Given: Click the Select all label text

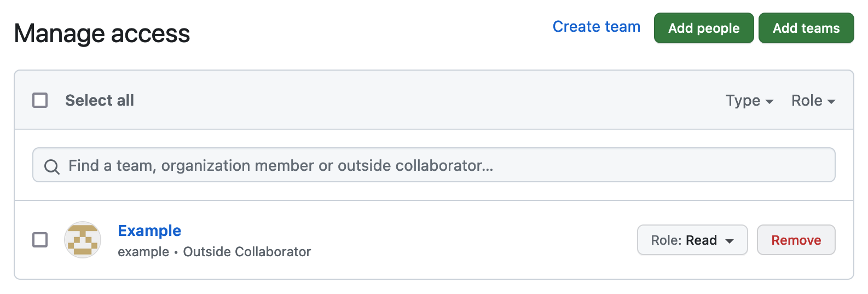Looking at the screenshot, I should pos(100,100).
